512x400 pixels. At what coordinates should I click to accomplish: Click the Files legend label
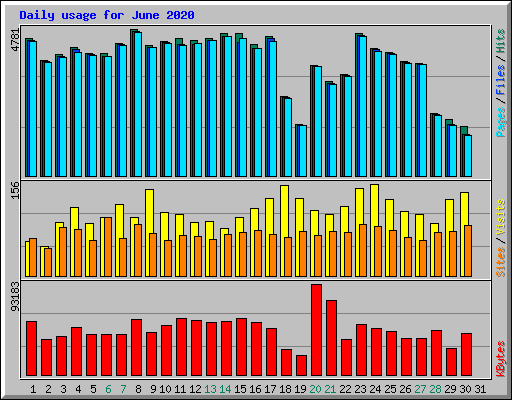[501, 80]
